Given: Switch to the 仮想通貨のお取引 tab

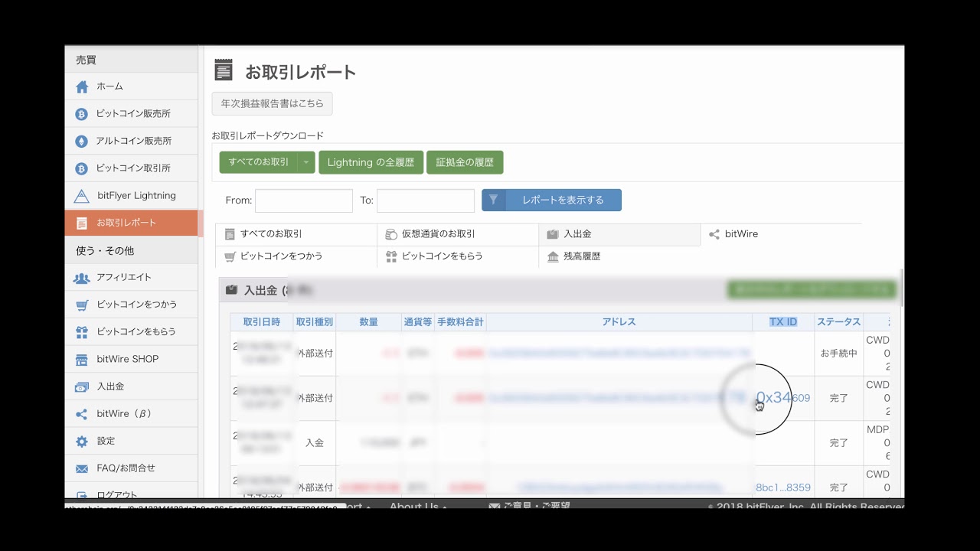Looking at the screenshot, I should 458,234.
